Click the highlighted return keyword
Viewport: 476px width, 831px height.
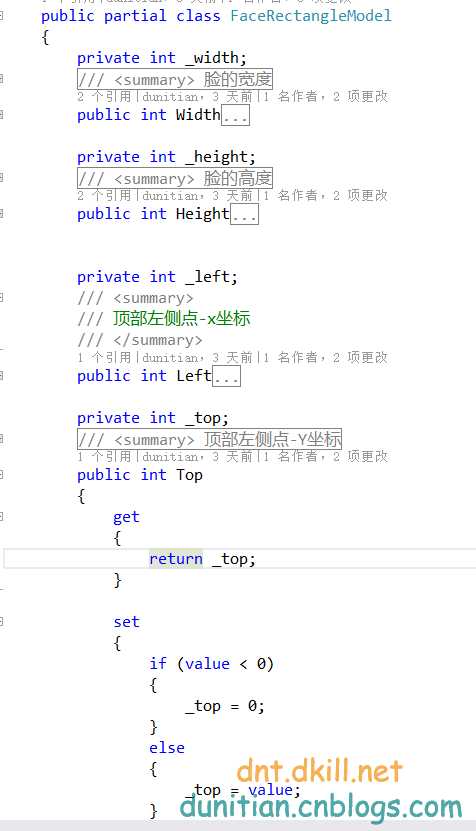click(175, 559)
